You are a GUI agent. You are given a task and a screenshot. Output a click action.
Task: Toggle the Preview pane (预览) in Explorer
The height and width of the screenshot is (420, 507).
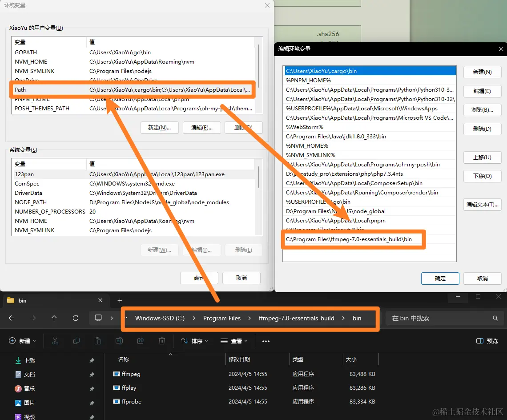click(487, 341)
